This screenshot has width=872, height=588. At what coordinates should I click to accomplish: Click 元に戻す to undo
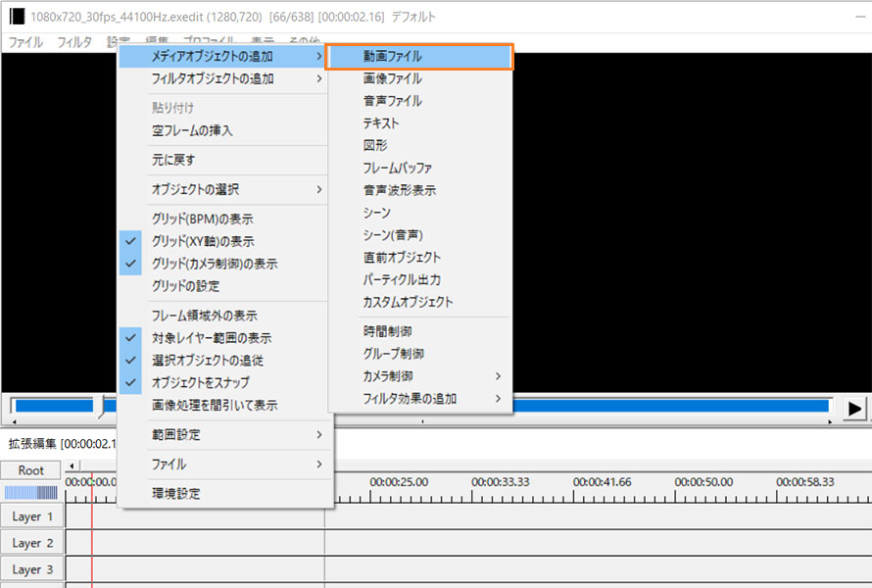(x=222, y=160)
